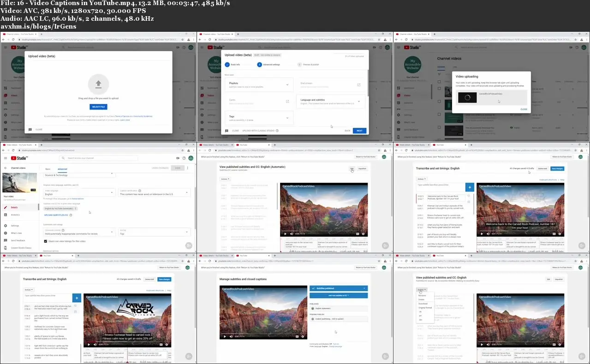Screen dimensions: 590x364
Task: Go back using the Channel videos arrow
Action: 6,168
